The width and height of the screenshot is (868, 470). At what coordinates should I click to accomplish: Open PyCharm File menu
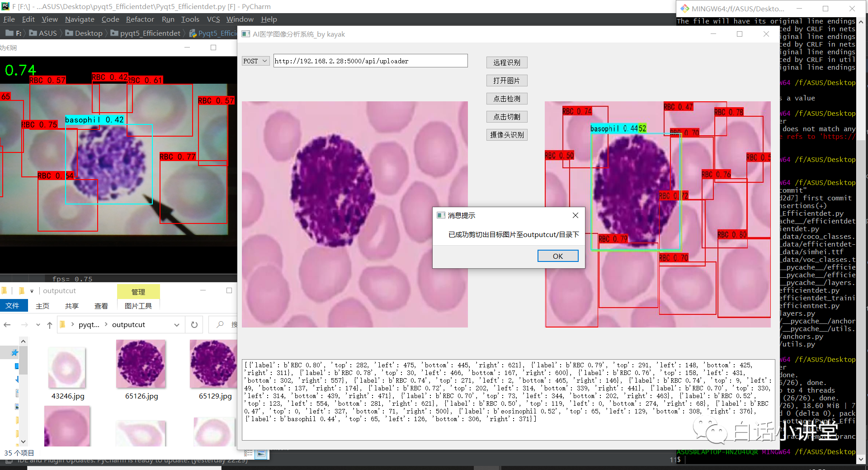[9, 19]
